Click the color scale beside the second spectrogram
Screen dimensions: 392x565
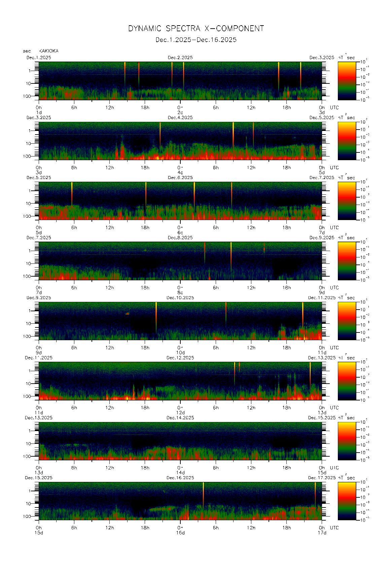[x=347, y=141]
